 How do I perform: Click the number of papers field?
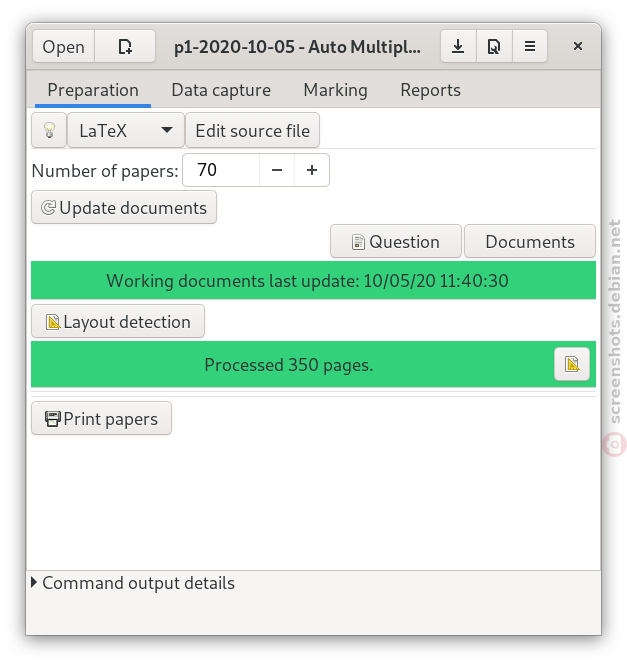click(221, 170)
